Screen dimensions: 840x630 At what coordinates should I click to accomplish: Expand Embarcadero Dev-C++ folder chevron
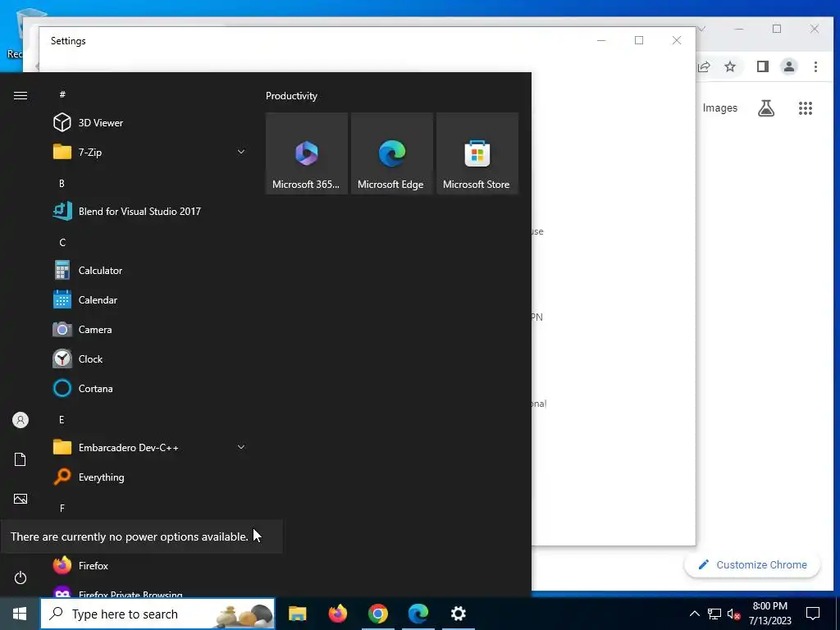coord(241,447)
